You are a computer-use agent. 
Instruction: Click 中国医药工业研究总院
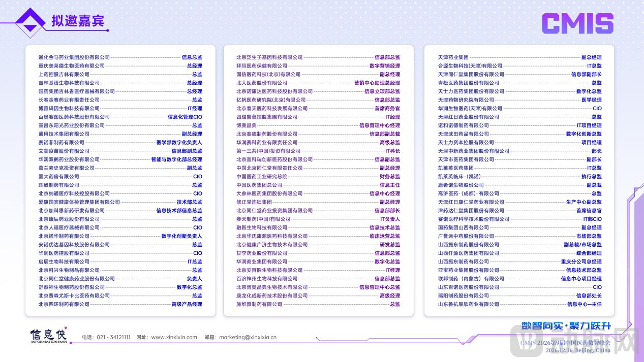pyautogui.click(x=262, y=177)
